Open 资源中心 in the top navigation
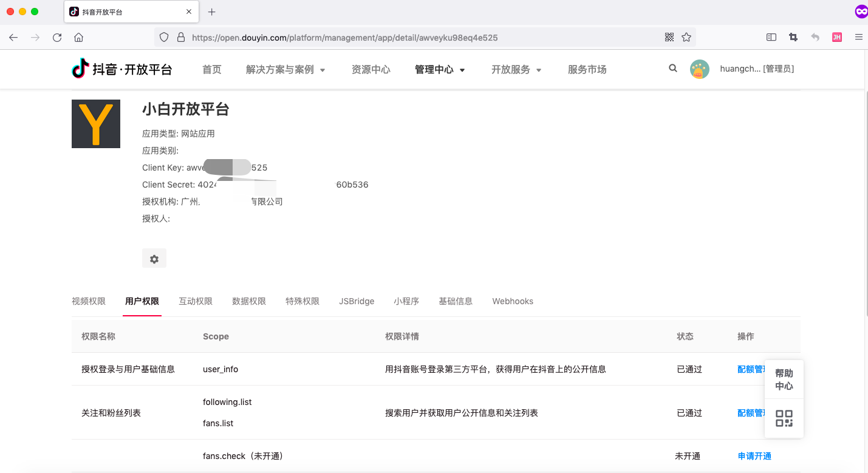 coord(371,70)
